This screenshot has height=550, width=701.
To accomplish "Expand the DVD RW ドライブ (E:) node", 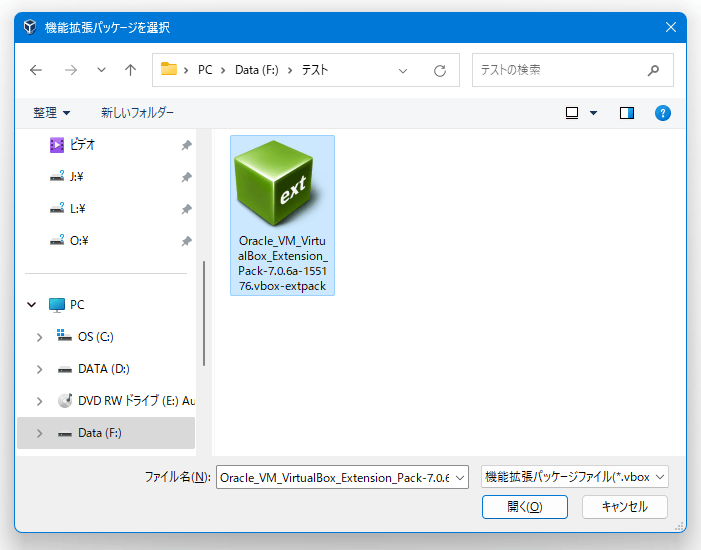I will click(x=39, y=402).
